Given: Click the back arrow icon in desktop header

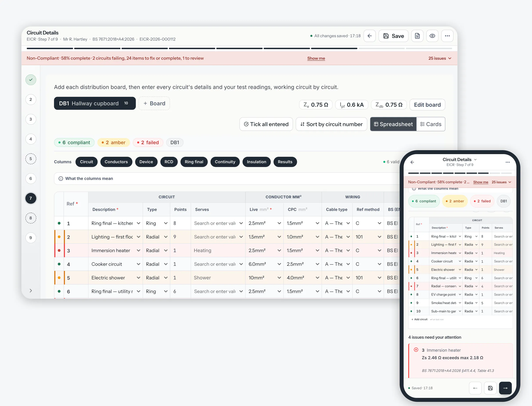Looking at the screenshot, I should [x=369, y=36].
